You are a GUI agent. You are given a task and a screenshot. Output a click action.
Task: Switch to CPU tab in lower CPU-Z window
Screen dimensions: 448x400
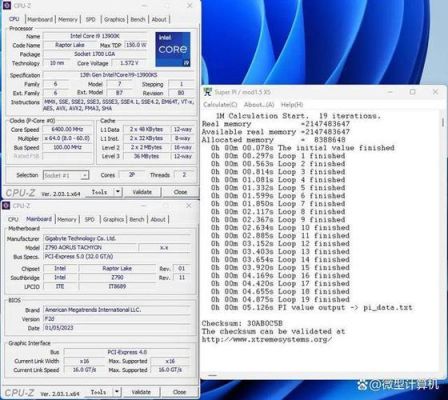click(13, 219)
